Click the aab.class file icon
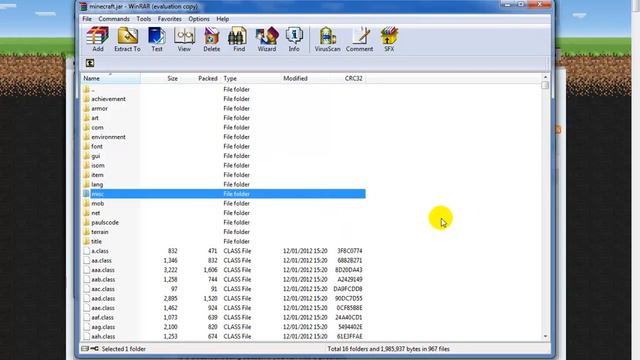Viewport: 640px width, 360px height. (x=86, y=279)
